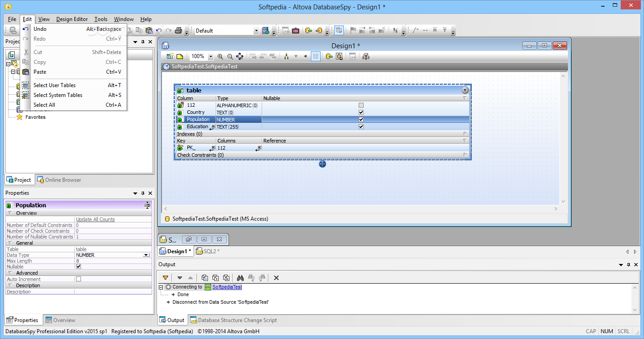Toggle Nullable checkbox for column 112
The height and width of the screenshot is (339, 644).
(x=361, y=105)
